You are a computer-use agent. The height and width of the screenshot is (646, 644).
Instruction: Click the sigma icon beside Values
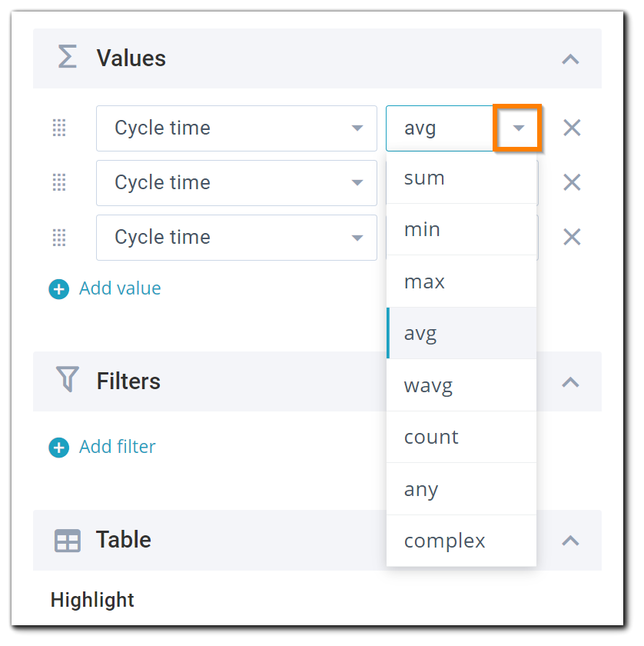(x=67, y=56)
